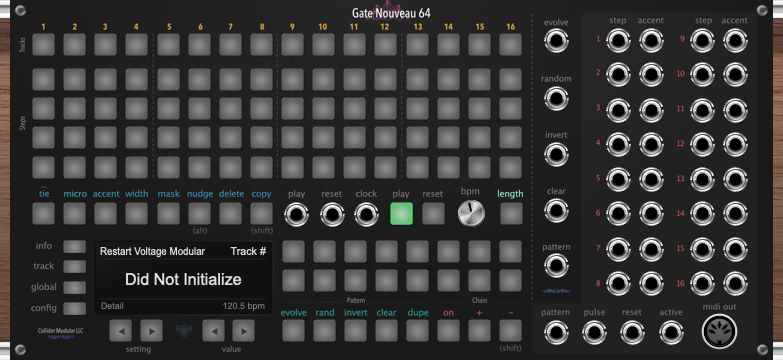
Task: Toggle the accent function button
Action: click(105, 214)
